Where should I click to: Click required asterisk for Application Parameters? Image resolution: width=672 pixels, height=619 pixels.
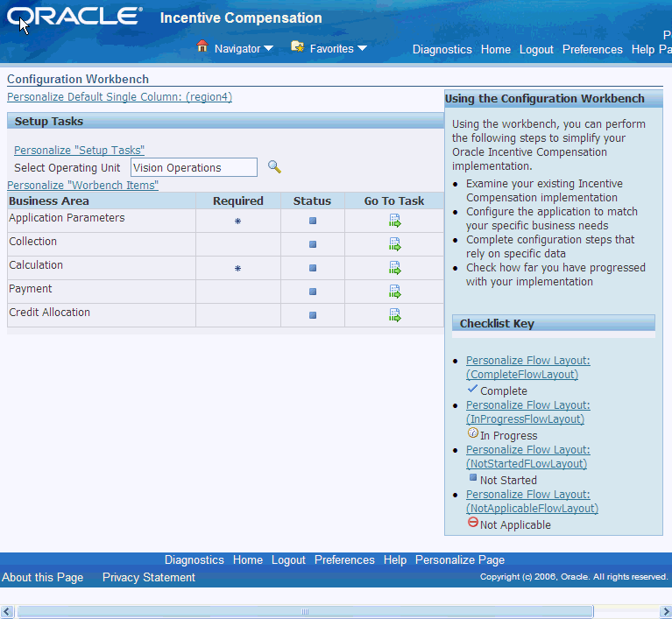(237, 222)
